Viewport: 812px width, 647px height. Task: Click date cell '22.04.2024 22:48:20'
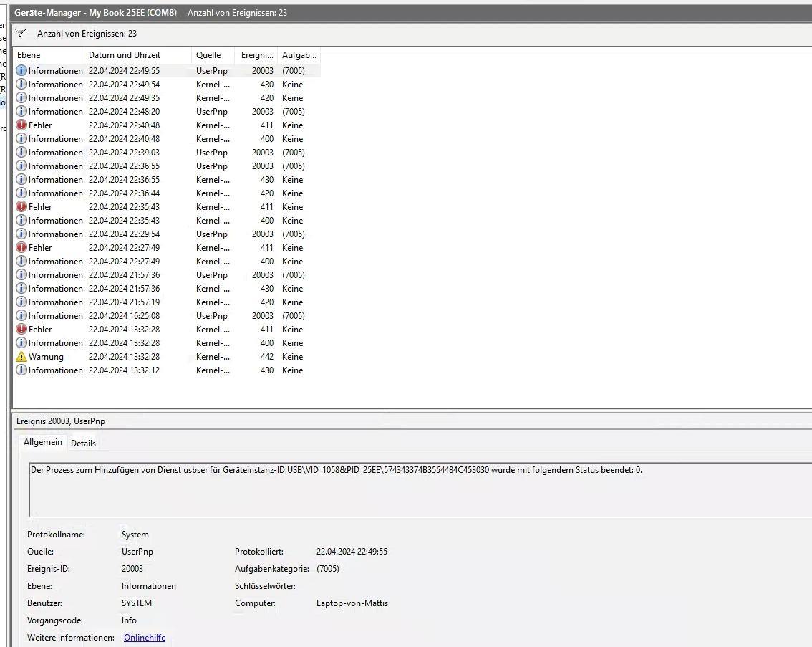125,112
